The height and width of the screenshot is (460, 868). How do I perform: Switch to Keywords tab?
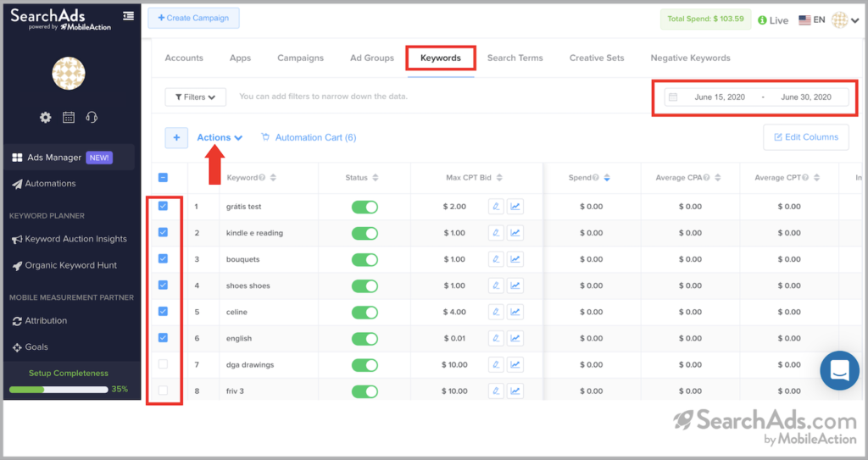pos(441,58)
